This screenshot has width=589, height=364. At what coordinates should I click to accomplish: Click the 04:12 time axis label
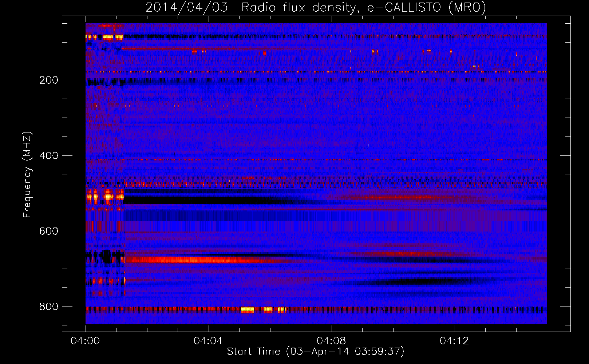pyautogui.click(x=454, y=341)
